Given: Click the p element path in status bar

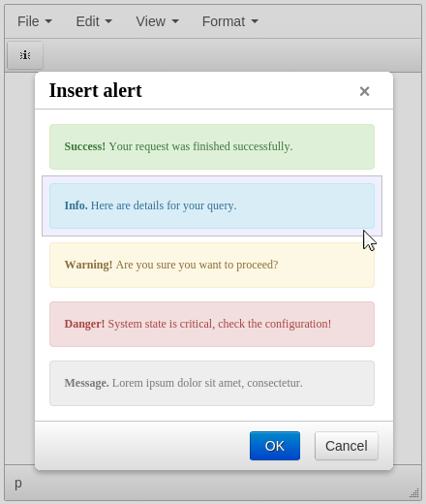Looking at the screenshot, I should click(x=18, y=484).
